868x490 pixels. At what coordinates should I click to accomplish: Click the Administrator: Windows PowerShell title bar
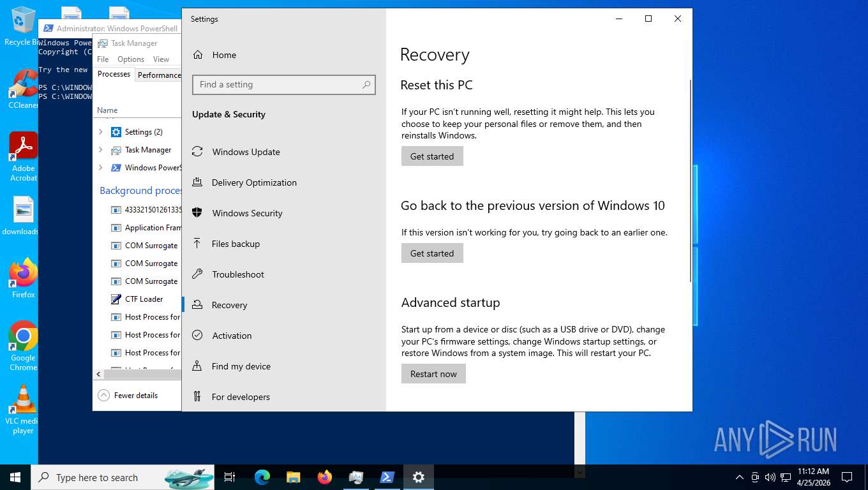click(110, 28)
